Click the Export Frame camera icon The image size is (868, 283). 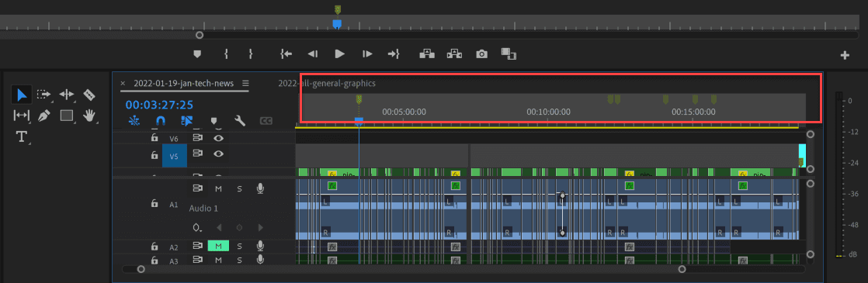[x=482, y=53]
